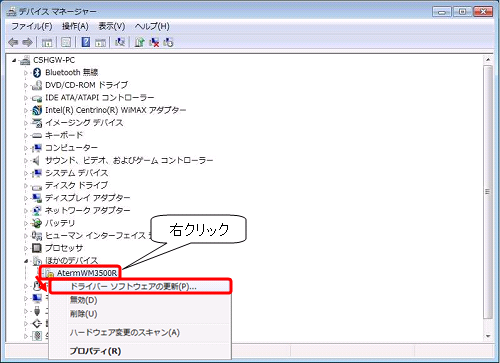Expand Intel(R) Centrino(R) WiMAX アダプター node
The height and width of the screenshot is (363, 500).
coord(26,110)
